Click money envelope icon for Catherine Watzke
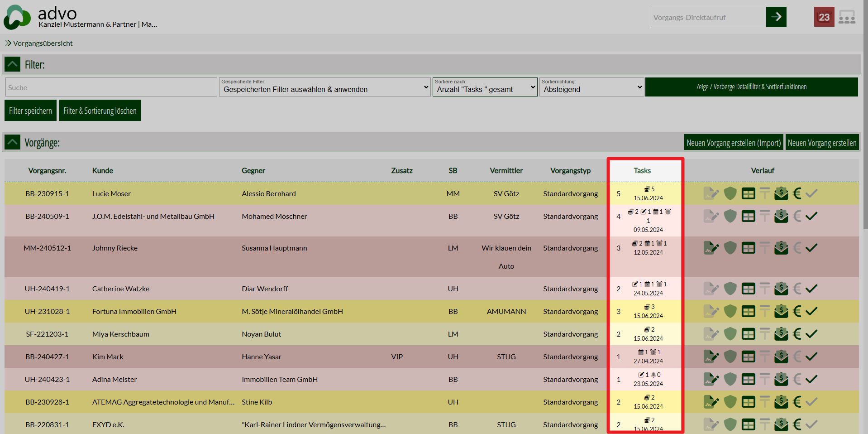This screenshot has width=868, height=434. [781, 289]
